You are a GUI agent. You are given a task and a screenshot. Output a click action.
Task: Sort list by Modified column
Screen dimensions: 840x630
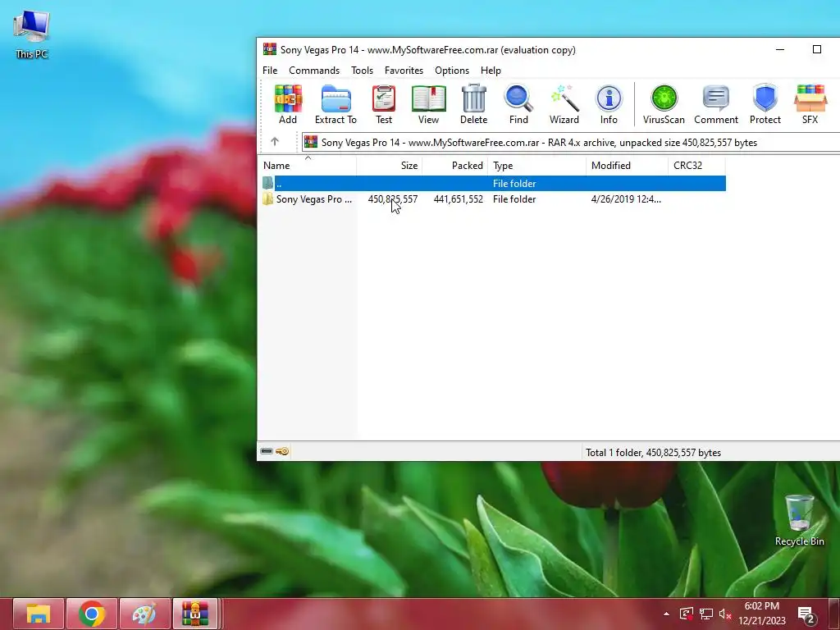(x=628, y=166)
